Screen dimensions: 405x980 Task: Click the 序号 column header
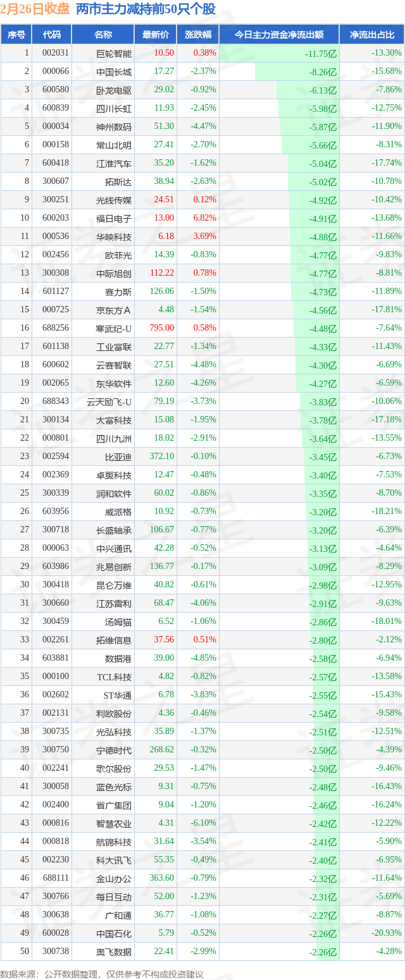coord(16,35)
